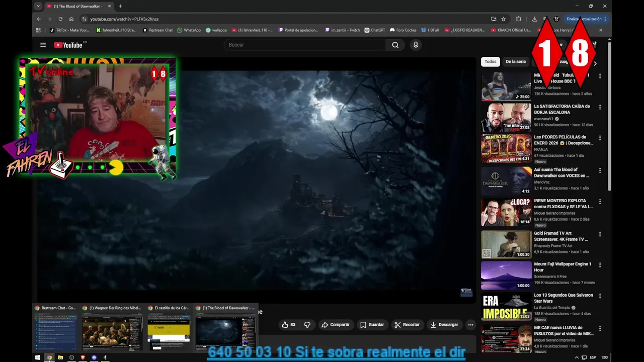The image size is (644, 362).
Task: Open the Restream Chat bookmark
Action: point(158,30)
